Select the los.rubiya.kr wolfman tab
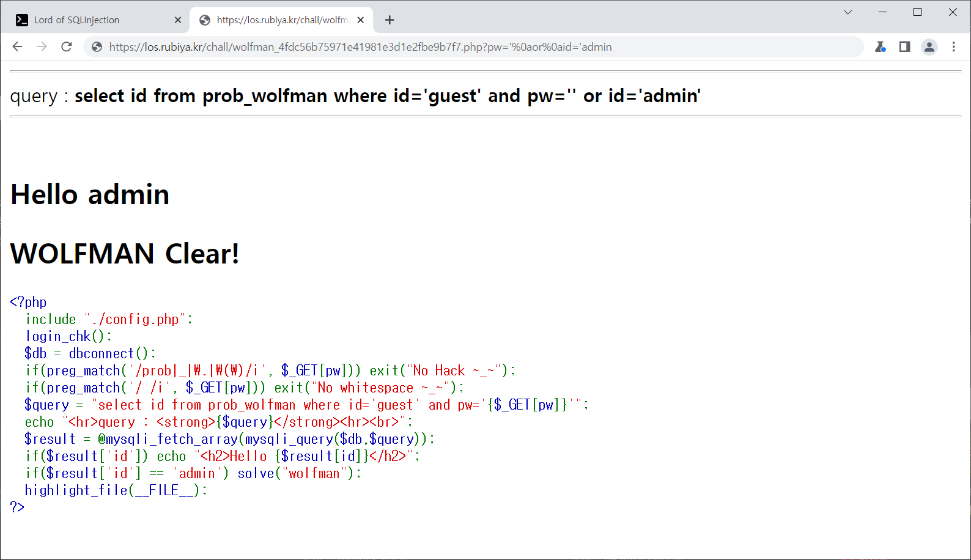The height and width of the screenshot is (560, 971). pyautogui.click(x=282, y=20)
